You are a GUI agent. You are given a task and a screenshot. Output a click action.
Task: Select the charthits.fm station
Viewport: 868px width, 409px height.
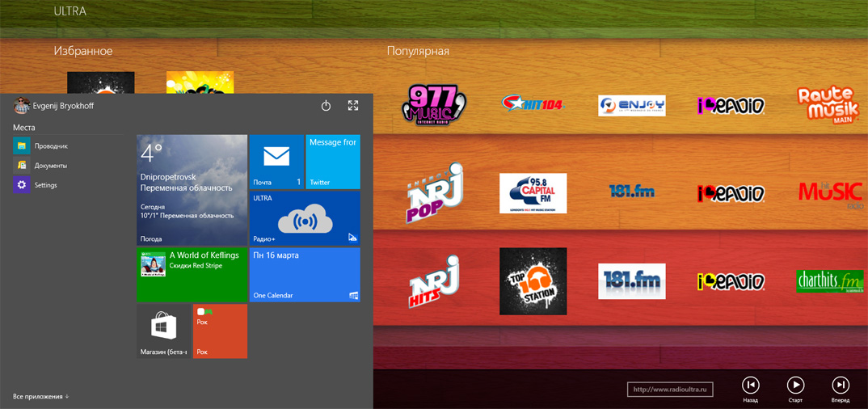tap(830, 281)
